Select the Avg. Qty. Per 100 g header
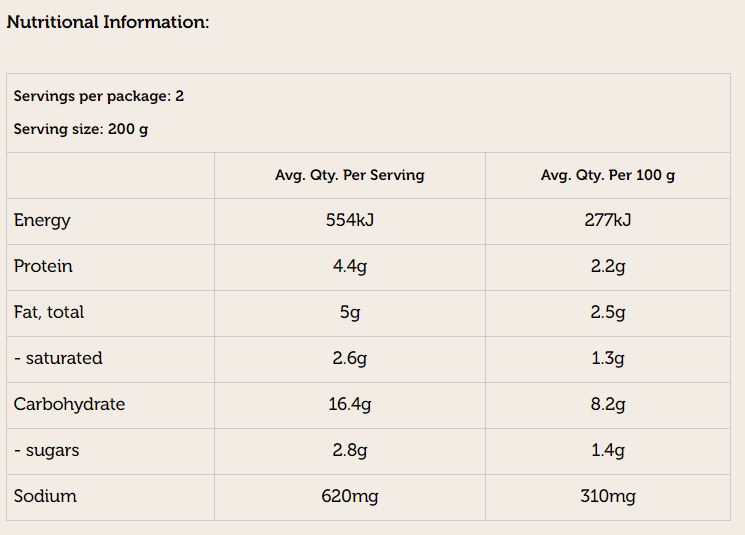 [x=607, y=175]
